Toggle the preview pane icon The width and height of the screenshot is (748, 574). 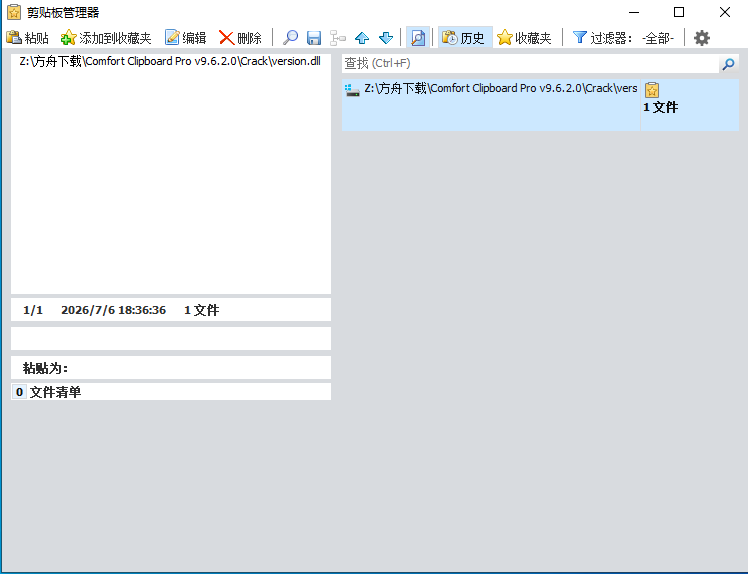pyautogui.click(x=418, y=38)
